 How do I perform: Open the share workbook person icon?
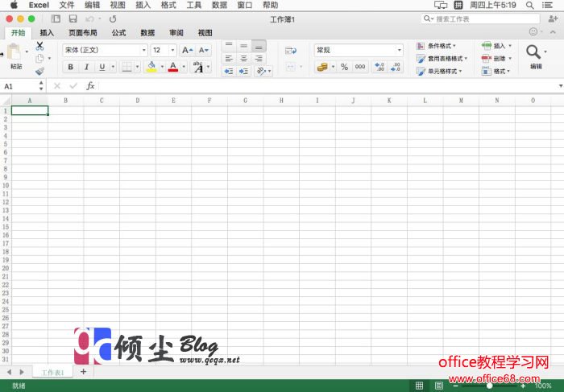pyautogui.click(x=553, y=19)
